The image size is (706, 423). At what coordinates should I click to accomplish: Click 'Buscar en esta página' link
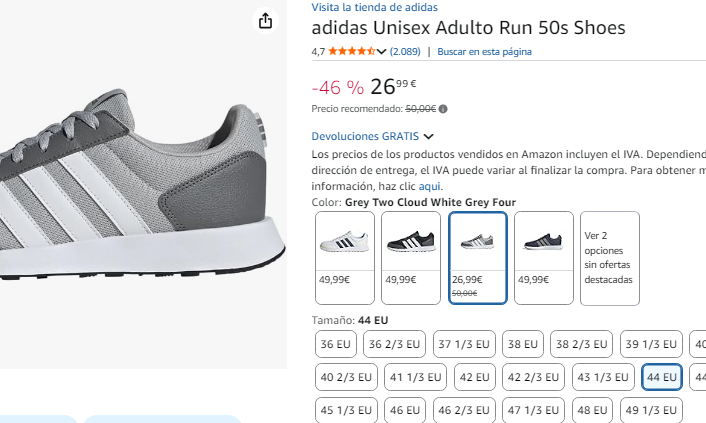pos(484,51)
